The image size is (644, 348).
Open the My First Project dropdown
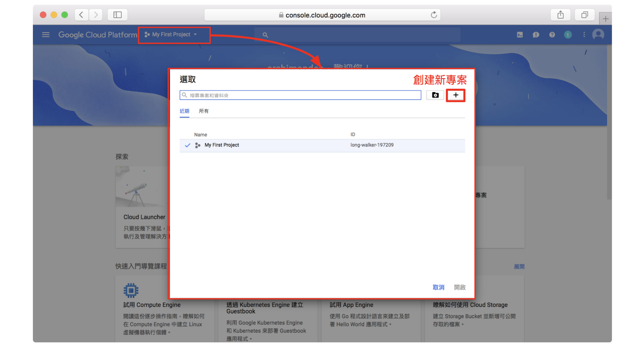click(171, 35)
